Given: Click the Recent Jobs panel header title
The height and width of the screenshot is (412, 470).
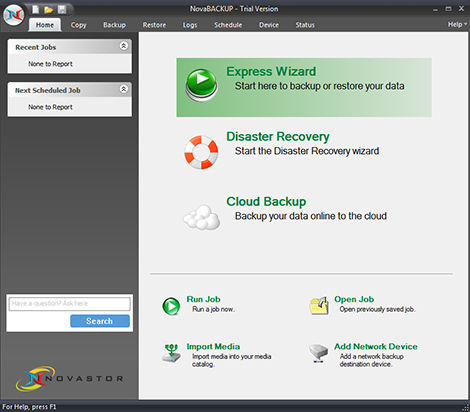Looking at the screenshot, I should tap(36, 47).
